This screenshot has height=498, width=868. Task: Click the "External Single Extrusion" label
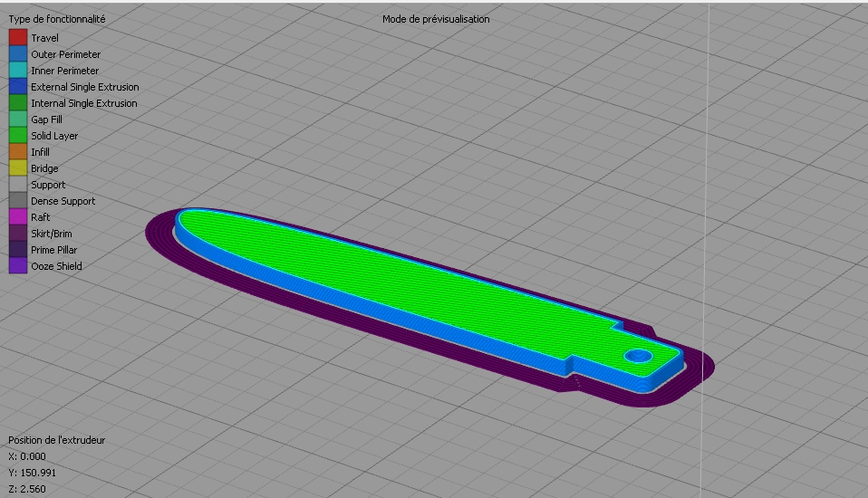click(x=84, y=87)
